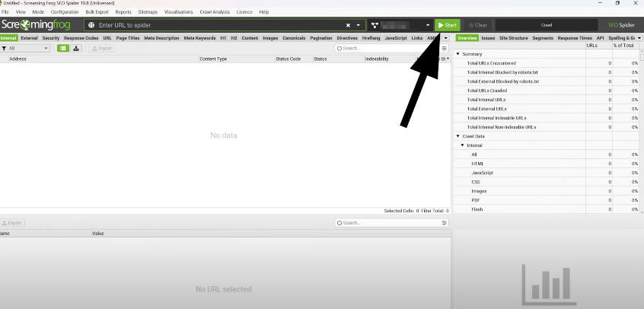
Task: Add a column with the plus icon
Action: coord(448,59)
